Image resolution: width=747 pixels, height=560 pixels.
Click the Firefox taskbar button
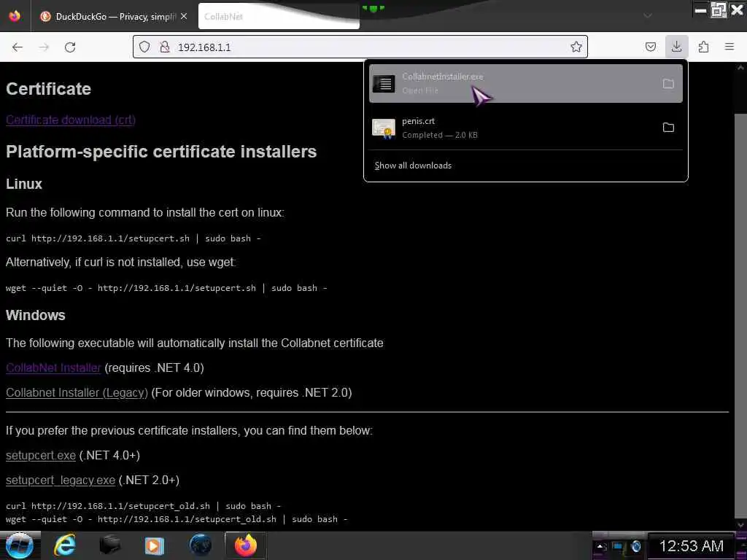[x=245, y=545]
